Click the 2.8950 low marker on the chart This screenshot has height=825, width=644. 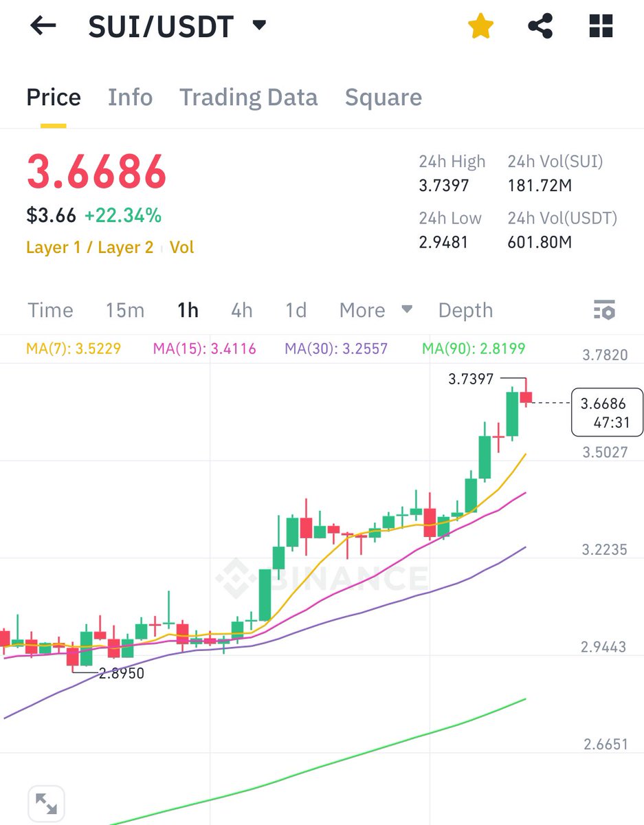(x=122, y=674)
